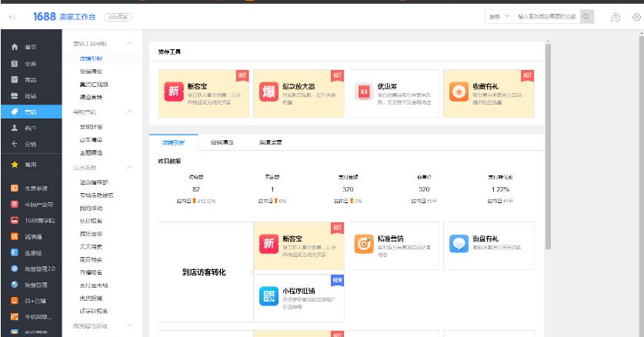Click the blue 询盘有礼 chat icon
The height and width of the screenshot is (337, 644).
(x=458, y=243)
